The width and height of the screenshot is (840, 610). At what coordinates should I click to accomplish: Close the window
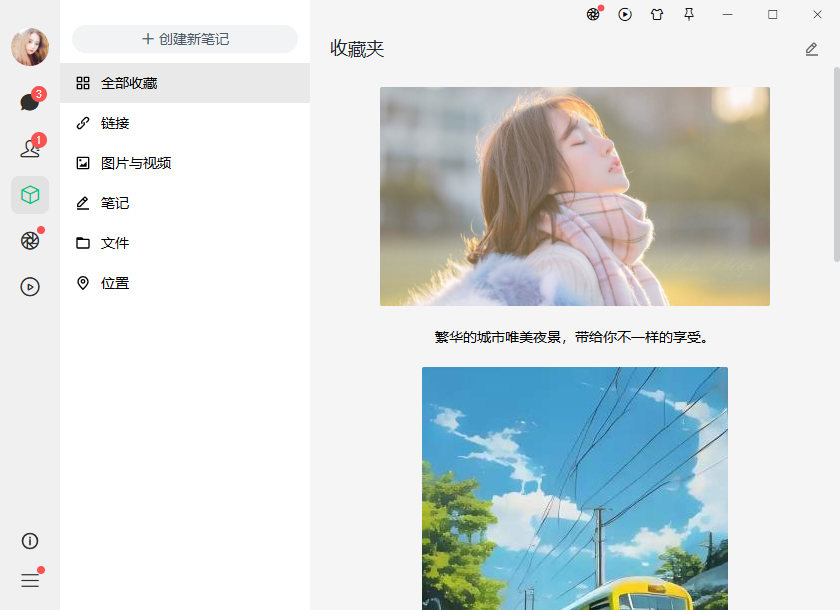click(x=817, y=14)
